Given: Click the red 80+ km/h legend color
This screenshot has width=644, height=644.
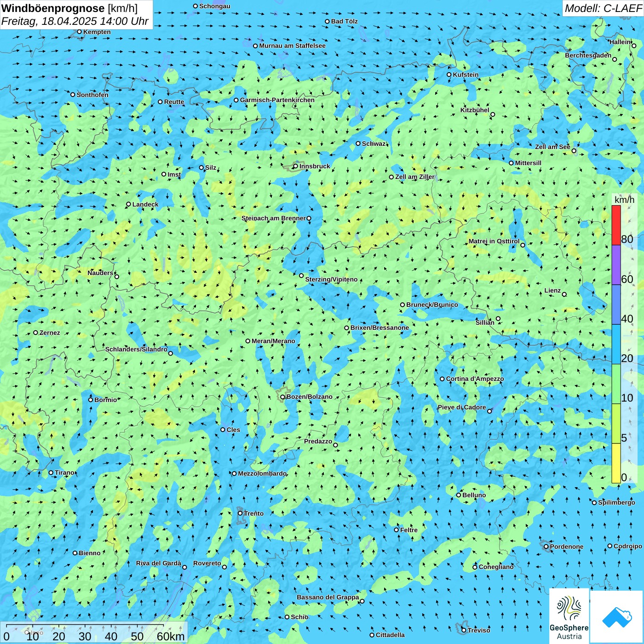Looking at the screenshot, I should 616,225.
